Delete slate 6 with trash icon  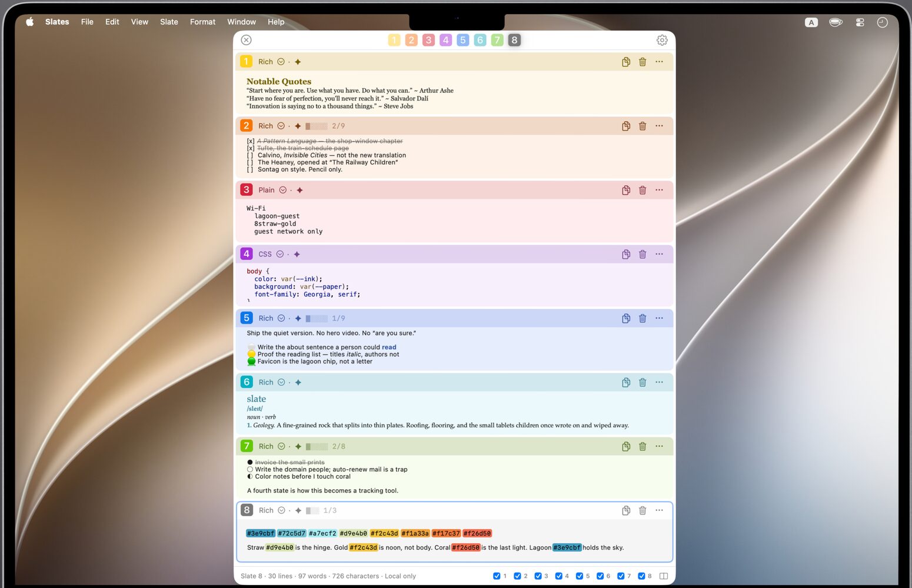tap(643, 382)
